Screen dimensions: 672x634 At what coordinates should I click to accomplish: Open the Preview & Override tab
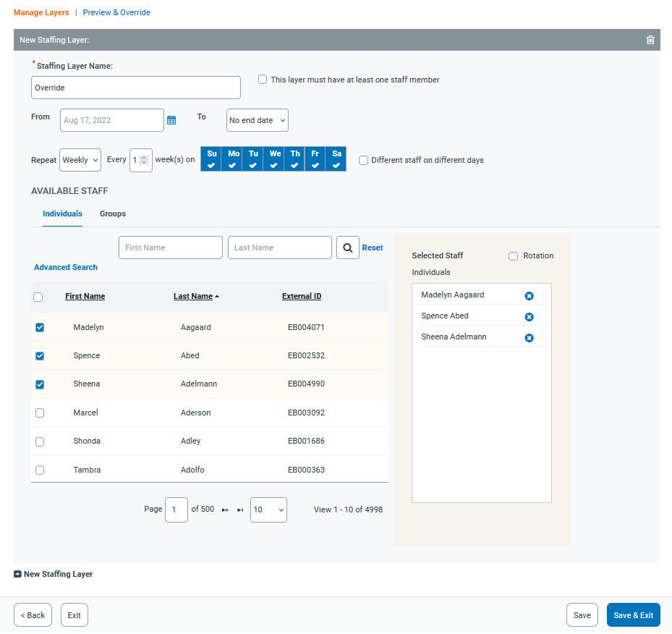point(116,12)
